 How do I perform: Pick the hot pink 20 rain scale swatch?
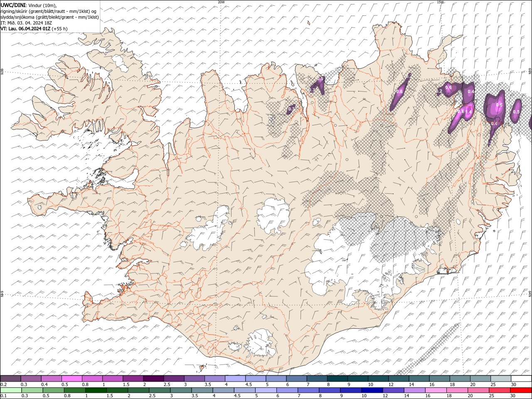click(x=478, y=390)
